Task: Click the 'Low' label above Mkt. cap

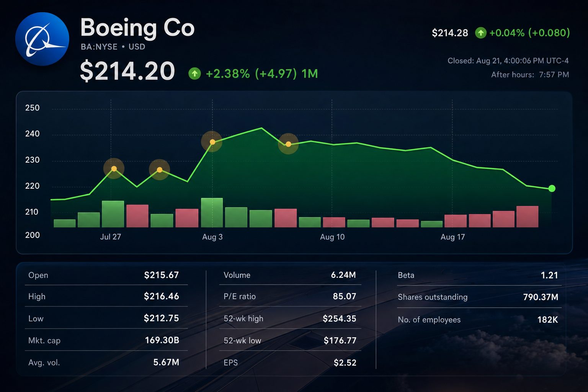Action: [36, 318]
